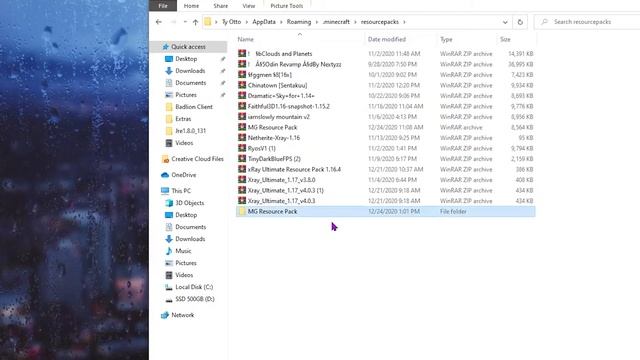This screenshot has height=360, width=640.
Task: Sort by the Type column header
Action: tap(446, 39)
